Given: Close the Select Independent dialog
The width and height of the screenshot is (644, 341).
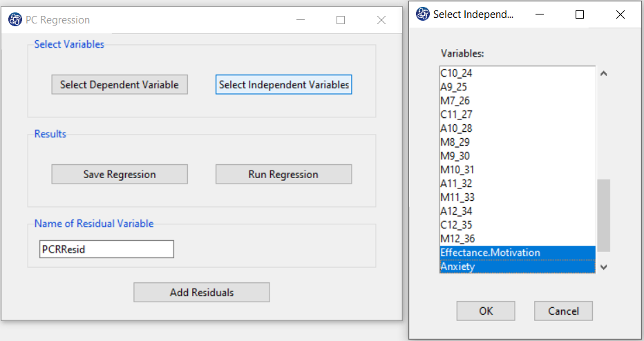Looking at the screenshot, I should tap(621, 14).
